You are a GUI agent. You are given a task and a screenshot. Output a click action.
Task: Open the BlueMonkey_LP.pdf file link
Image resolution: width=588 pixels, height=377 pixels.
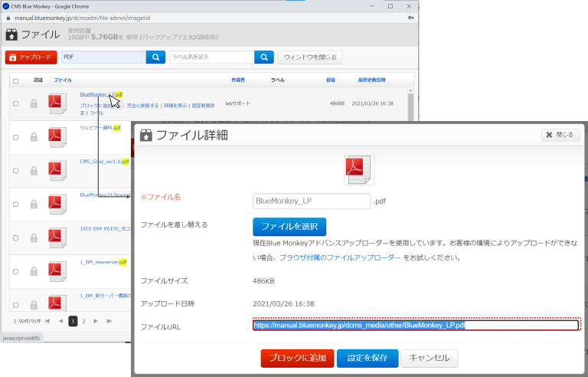[101, 94]
